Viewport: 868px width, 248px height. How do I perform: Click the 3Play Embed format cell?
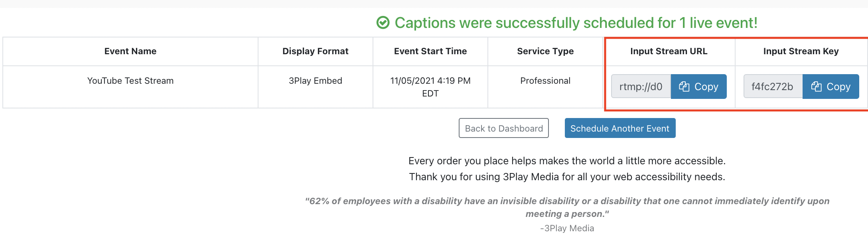coord(316,81)
